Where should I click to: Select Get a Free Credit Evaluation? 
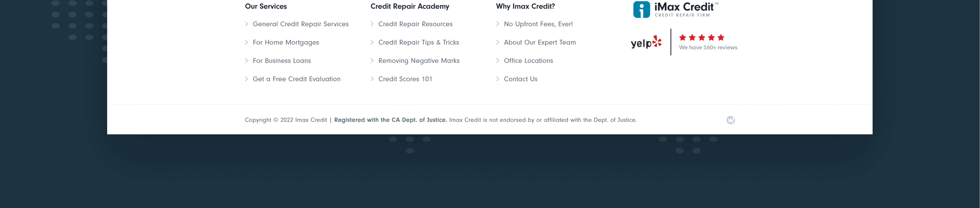point(296,79)
